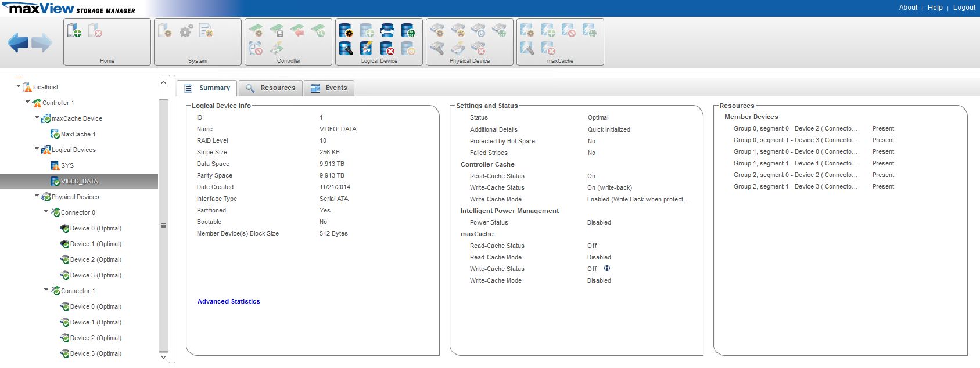This screenshot has height=368, width=980.
Task: Click the Locate logical device flashlight icon
Action: tap(346, 49)
